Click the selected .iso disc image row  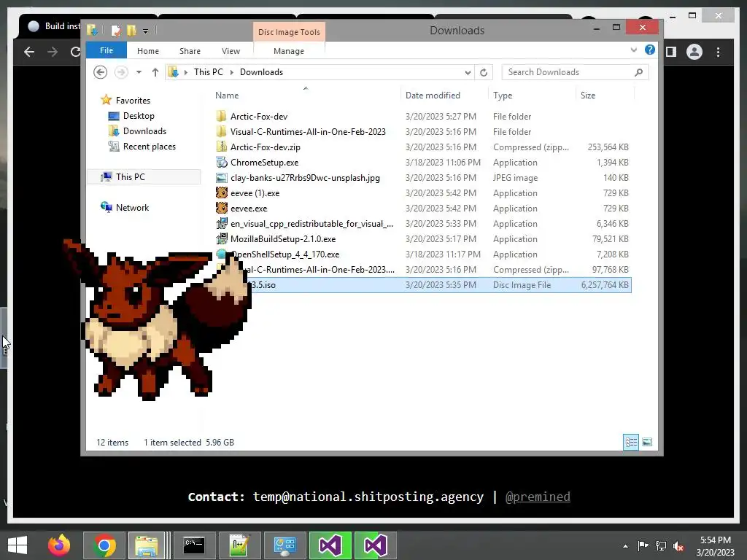(x=422, y=285)
